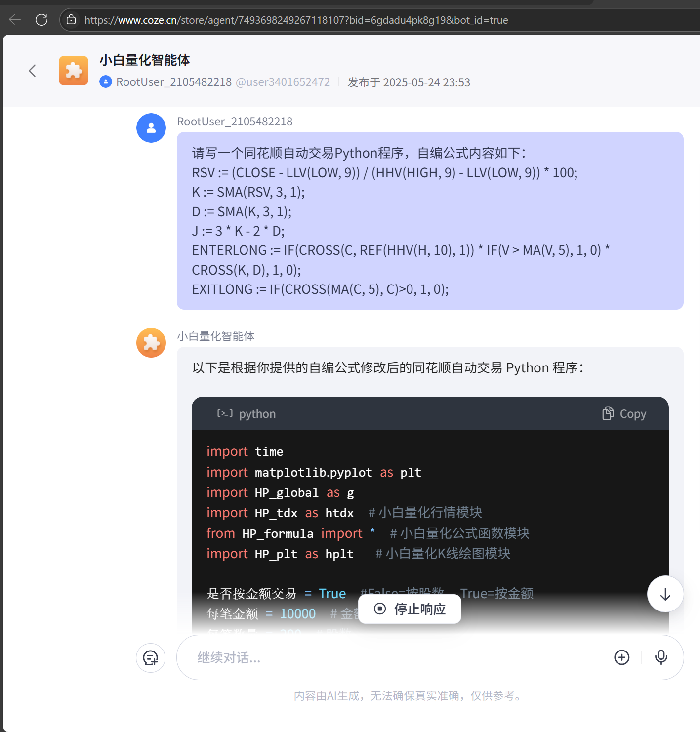Click the code block terminal icon
Viewport: 700px width, 732px height.
225,413
